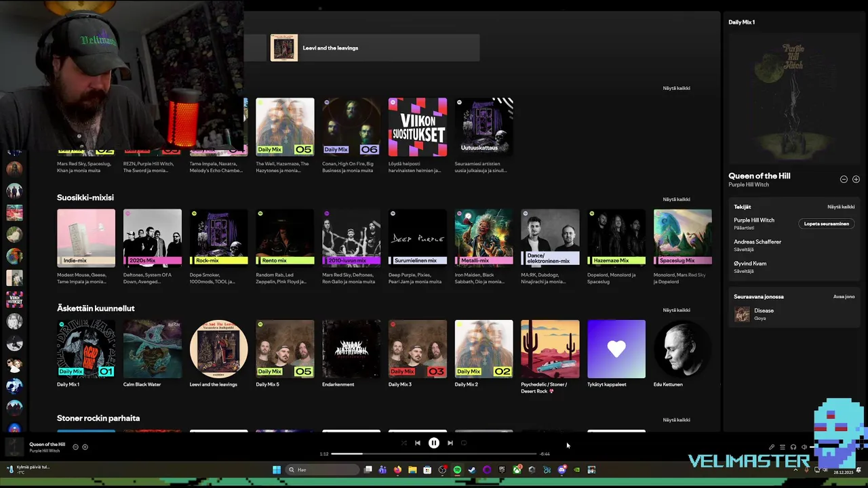Viewport: 868px width, 488px height.
Task: Open Discord from the taskbar
Action: coord(561,470)
